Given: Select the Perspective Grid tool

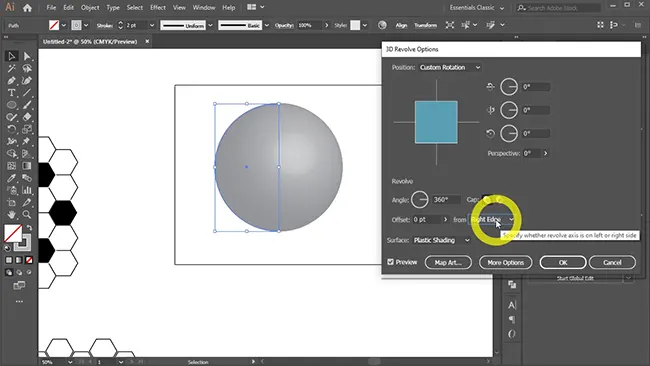Looking at the screenshot, I should point(27,154).
